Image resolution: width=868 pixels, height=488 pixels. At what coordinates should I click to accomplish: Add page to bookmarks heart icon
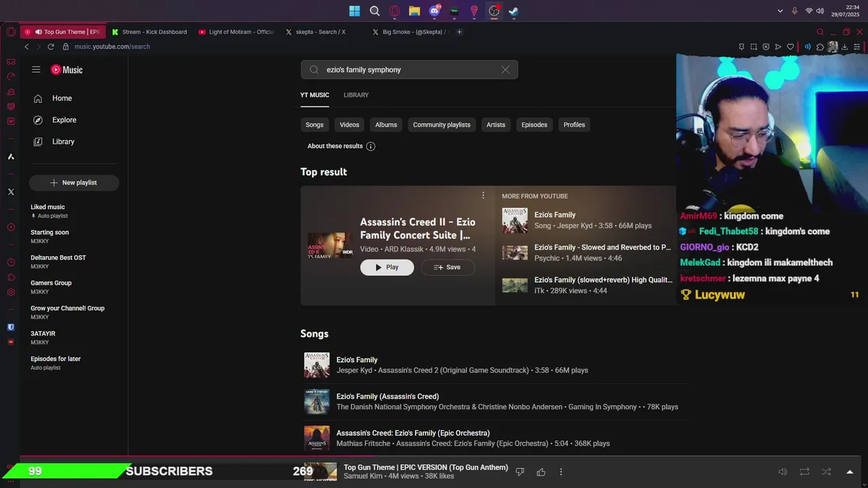tap(790, 47)
